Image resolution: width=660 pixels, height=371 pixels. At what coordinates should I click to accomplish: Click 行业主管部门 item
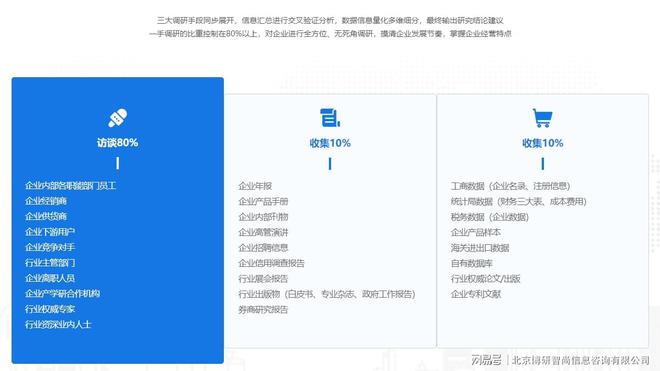coord(50,263)
